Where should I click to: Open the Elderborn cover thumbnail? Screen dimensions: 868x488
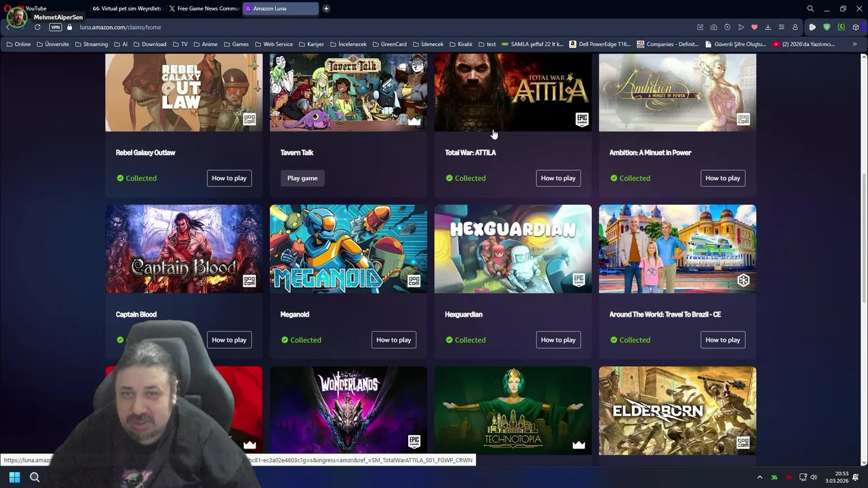pos(677,411)
